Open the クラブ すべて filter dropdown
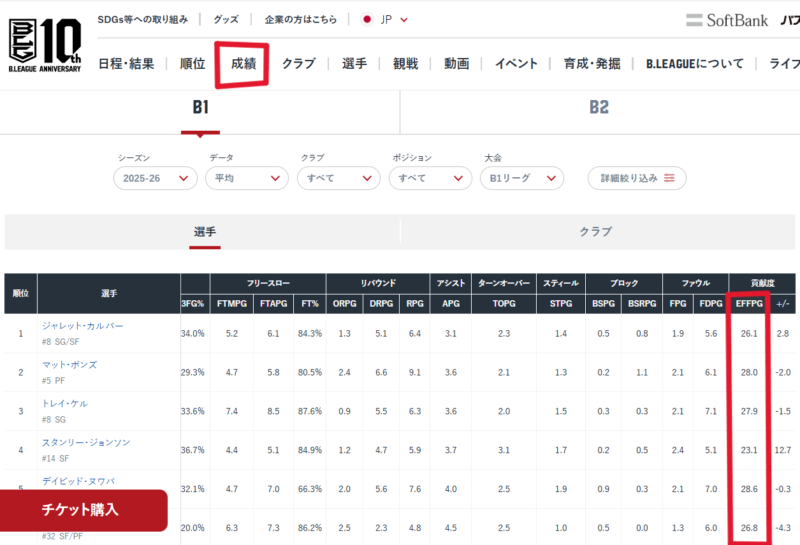The width and height of the screenshot is (800, 545). tap(338, 178)
